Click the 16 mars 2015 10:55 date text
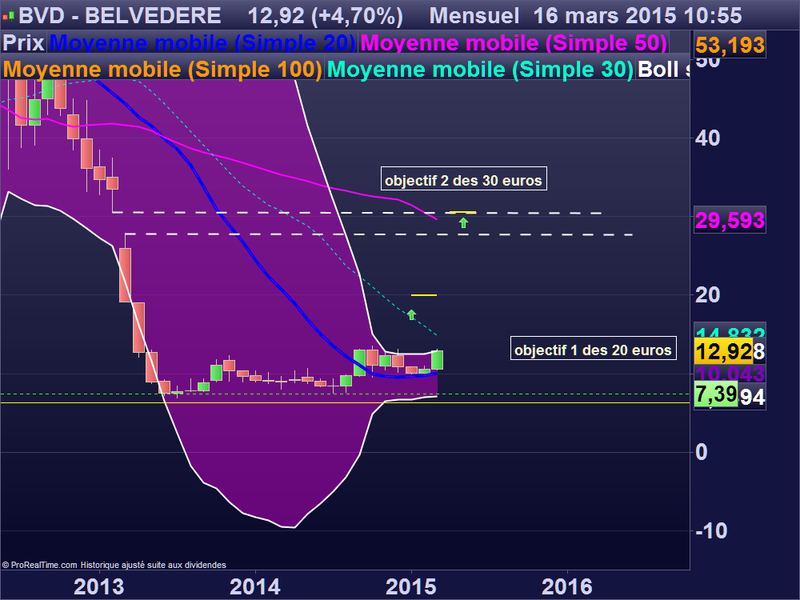Image resolution: width=800 pixels, height=600 pixels. (637, 16)
